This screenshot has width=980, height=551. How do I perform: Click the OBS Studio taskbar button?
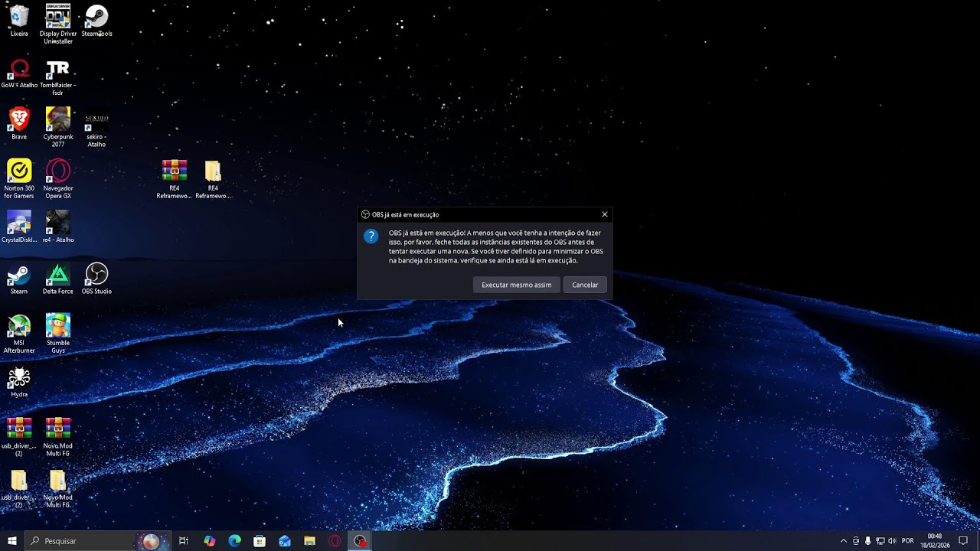(x=360, y=541)
